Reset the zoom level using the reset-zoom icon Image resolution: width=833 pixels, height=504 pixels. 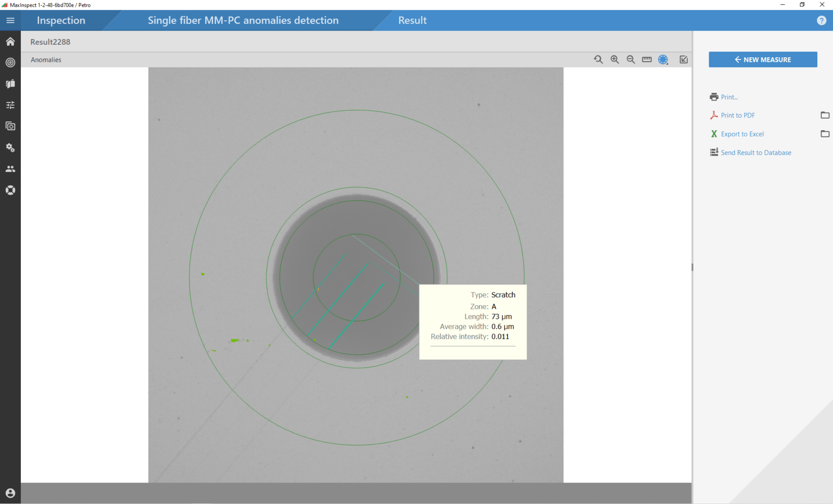598,59
